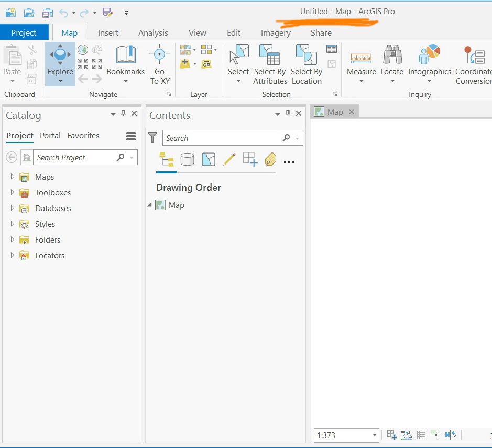Open the Selection group dialog launcher

coord(335,94)
